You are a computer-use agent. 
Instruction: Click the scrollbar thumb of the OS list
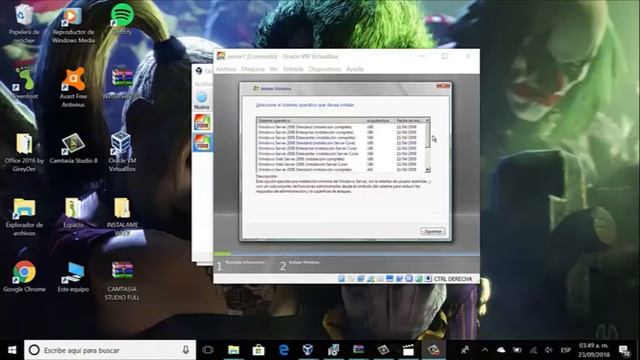click(427, 135)
